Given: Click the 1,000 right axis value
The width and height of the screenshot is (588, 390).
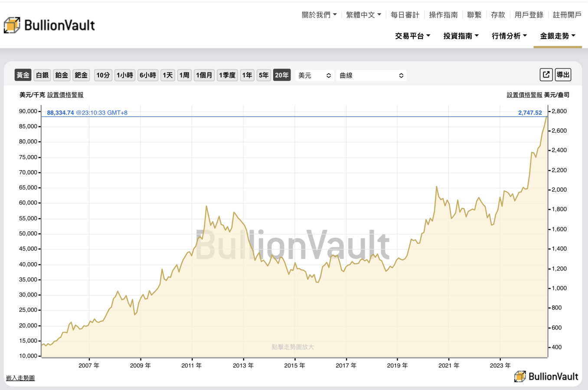Looking at the screenshot, I should tap(559, 288).
